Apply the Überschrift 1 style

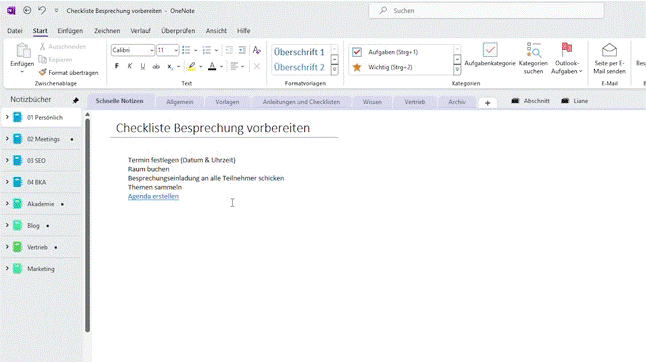300,52
